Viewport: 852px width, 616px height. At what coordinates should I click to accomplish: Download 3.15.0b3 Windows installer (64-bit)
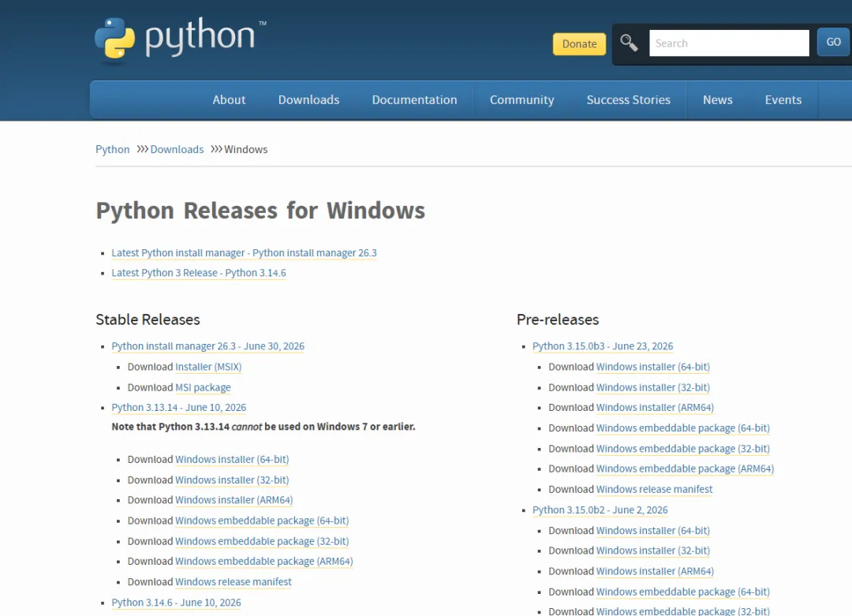[x=653, y=368]
